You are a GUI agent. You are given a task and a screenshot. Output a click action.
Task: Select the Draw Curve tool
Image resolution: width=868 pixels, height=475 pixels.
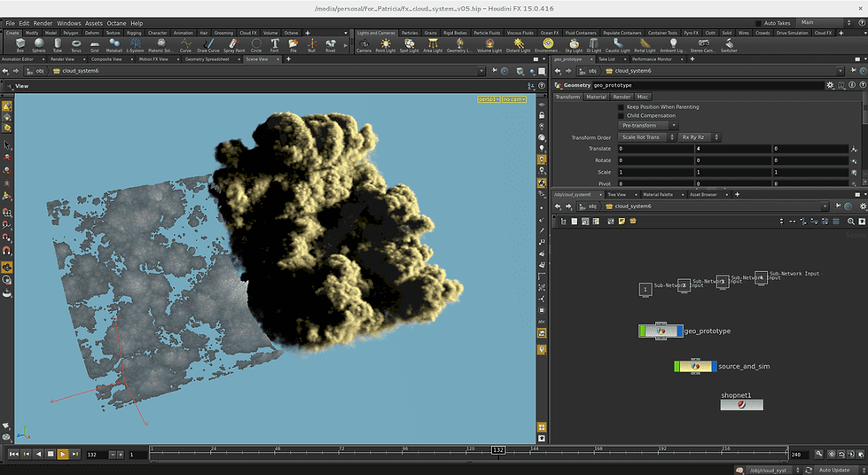pos(208,45)
